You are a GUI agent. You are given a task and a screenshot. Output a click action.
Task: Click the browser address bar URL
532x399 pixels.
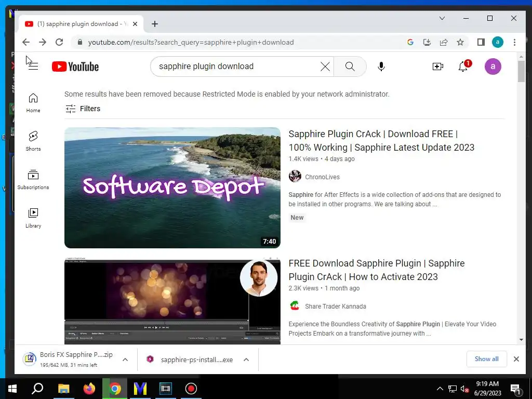[191, 43]
